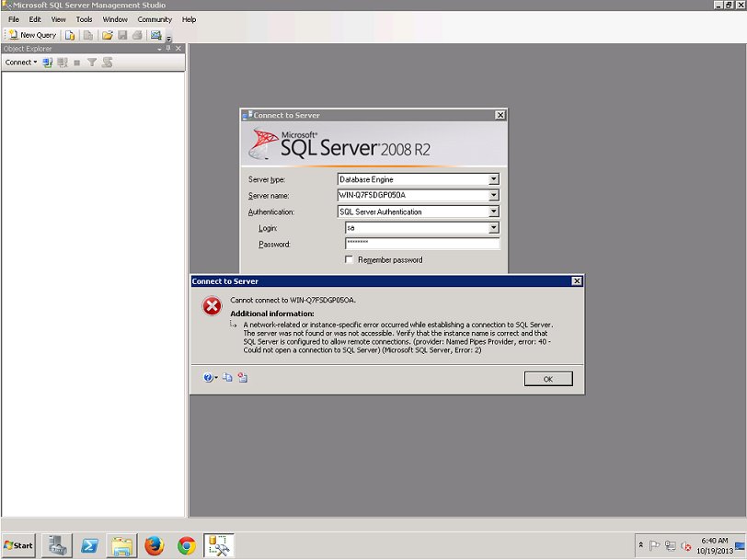This screenshot has width=747, height=560.
Task: Enable Remember password checkbox
Action: click(x=350, y=259)
